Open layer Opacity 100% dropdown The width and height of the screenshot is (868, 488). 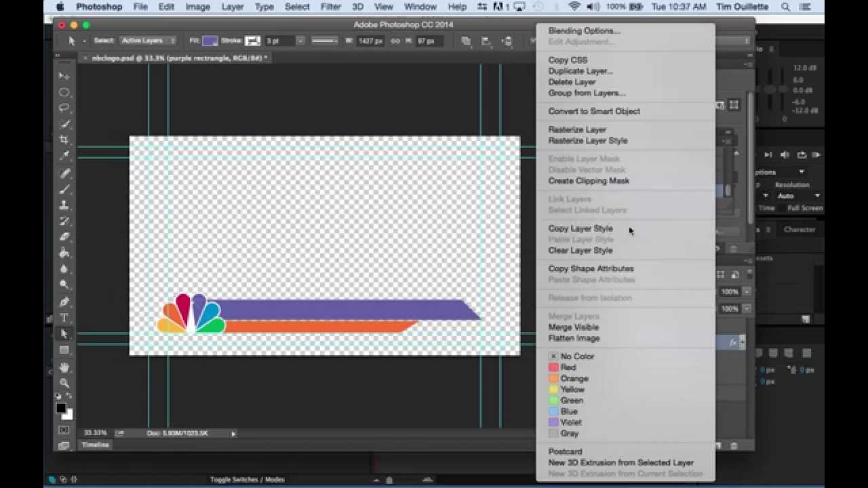747,291
